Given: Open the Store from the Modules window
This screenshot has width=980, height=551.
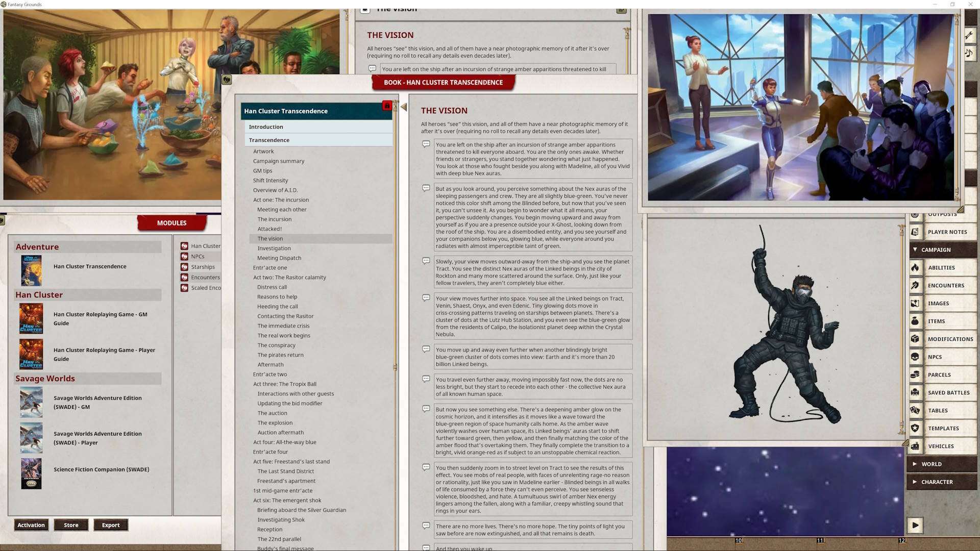Looking at the screenshot, I should (x=71, y=524).
